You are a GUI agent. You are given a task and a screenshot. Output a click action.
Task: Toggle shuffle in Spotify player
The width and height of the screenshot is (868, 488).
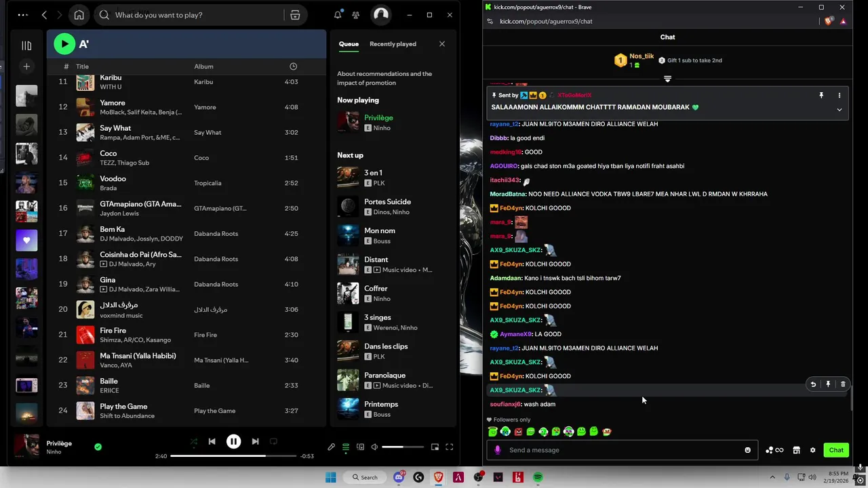(194, 442)
